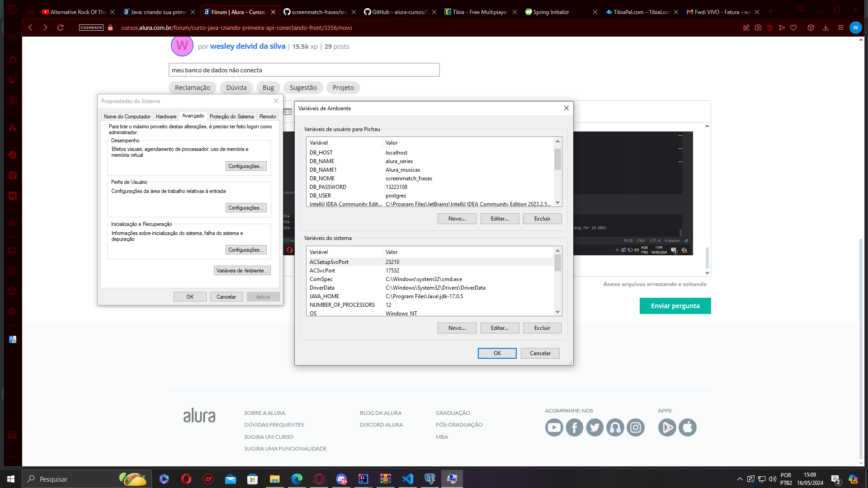Click Configurações under Desempenho
The height and width of the screenshot is (488, 868).
point(245,166)
